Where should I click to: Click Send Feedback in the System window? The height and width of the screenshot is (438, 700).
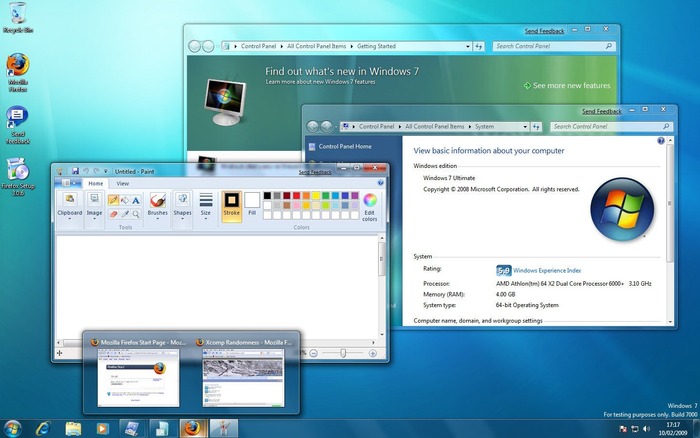601,111
